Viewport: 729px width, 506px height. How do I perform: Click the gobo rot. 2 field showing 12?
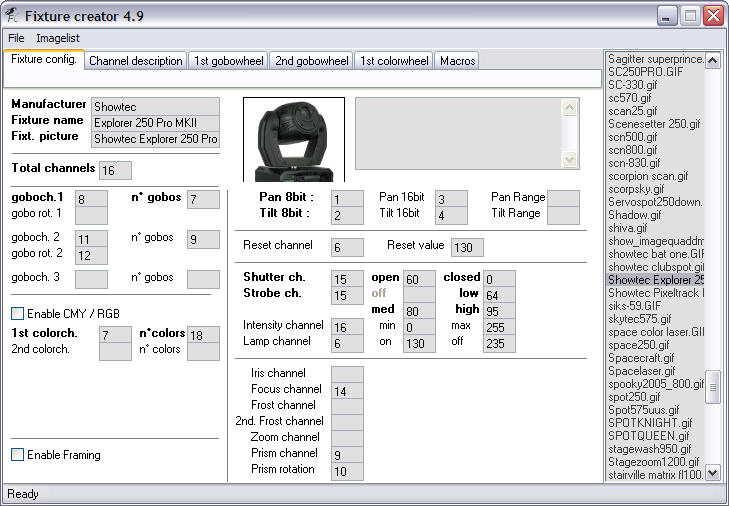[x=91, y=255]
